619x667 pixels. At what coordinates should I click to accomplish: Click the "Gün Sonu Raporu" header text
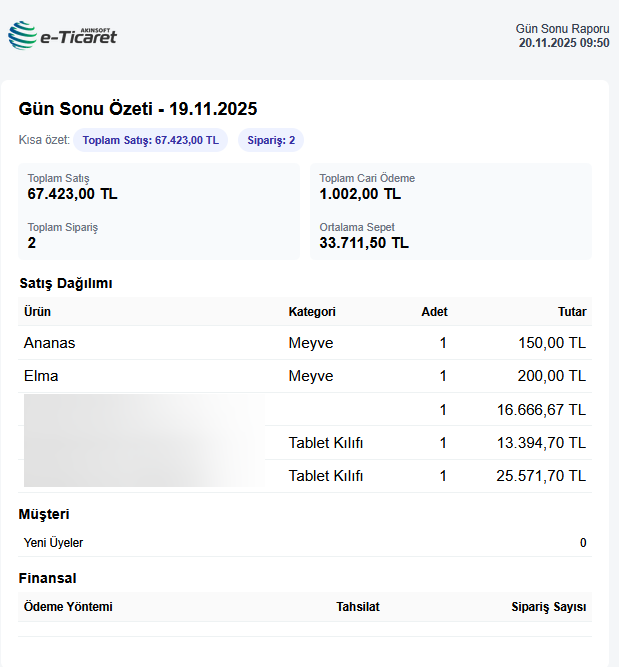tap(562, 29)
